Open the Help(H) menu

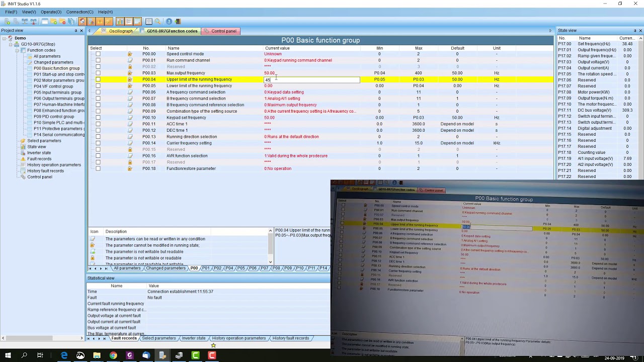[105, 12]
